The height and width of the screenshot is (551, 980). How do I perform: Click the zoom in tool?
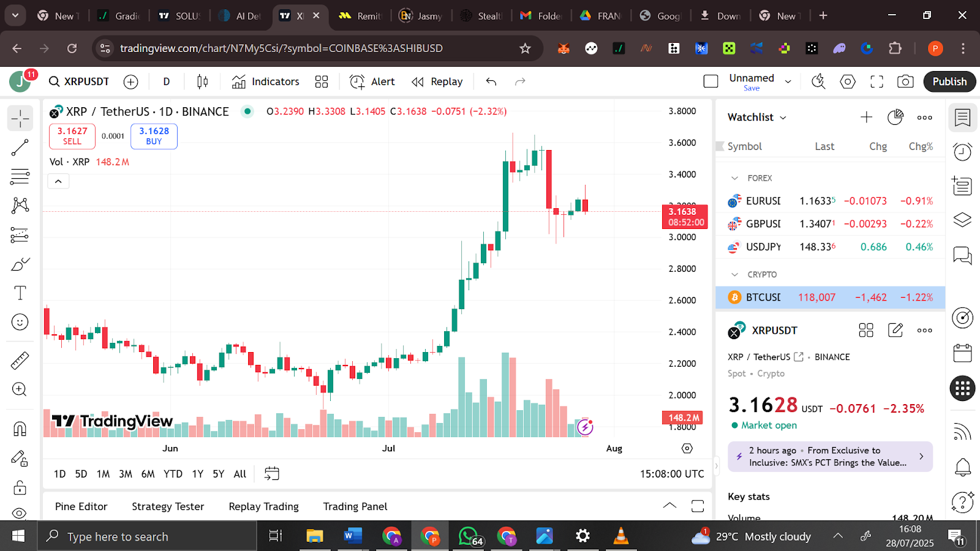(20, 389)
